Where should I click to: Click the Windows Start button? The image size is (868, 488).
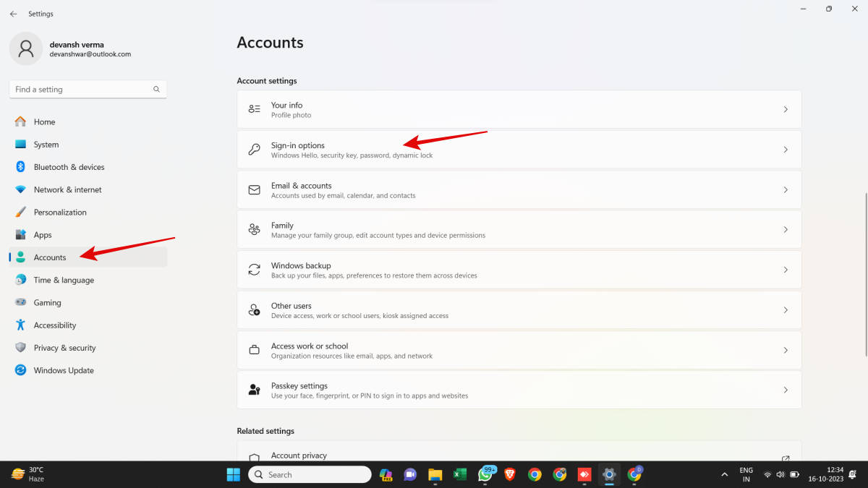pos(234,474)
